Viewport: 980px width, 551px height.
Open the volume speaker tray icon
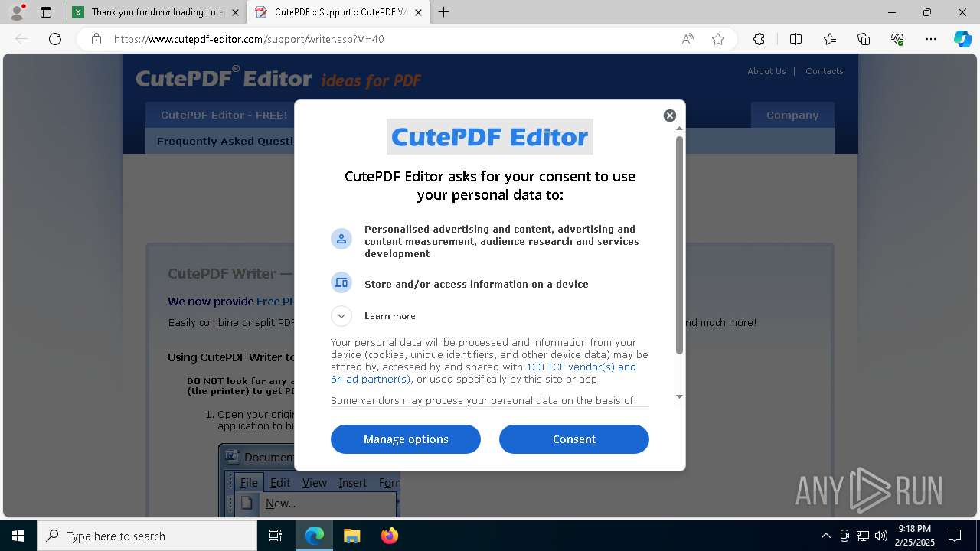[x=881, y=536]
